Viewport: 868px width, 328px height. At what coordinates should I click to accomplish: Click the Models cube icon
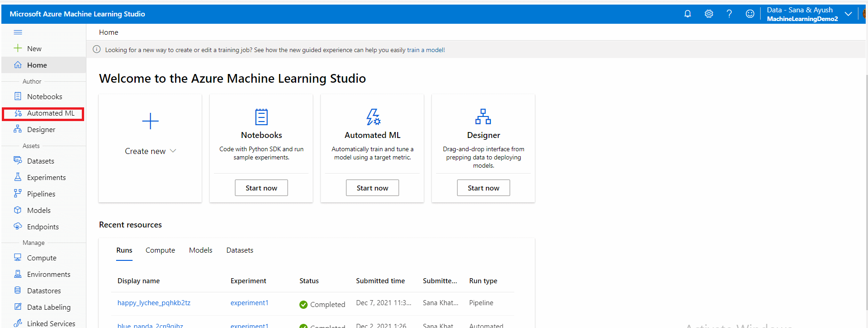(18, 210)
